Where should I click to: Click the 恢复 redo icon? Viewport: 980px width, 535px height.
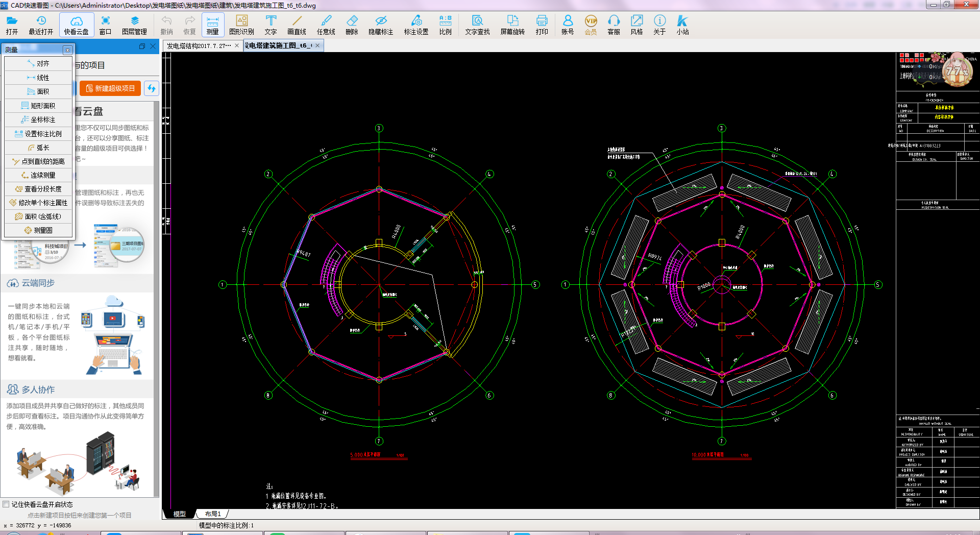189,25
